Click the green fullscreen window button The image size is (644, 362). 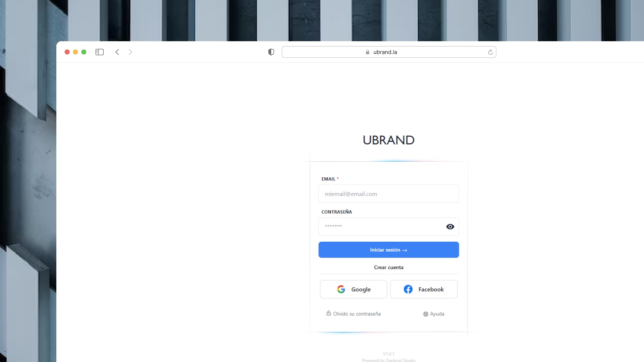pyautogui.click(x=84, y=52)
